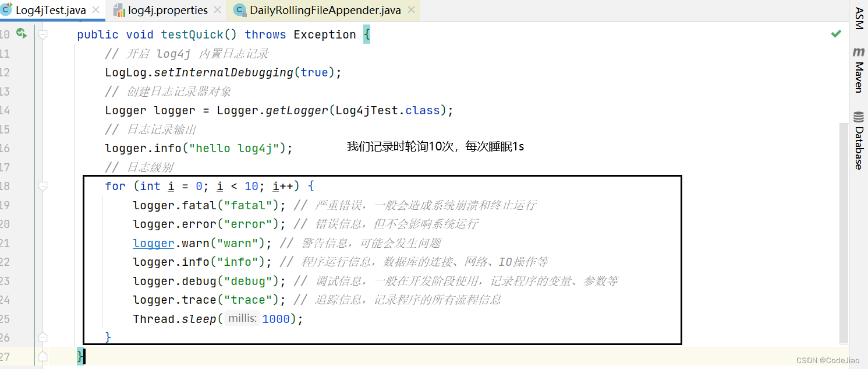The height and width of the screenshot is (369, 868).
Task: Click the "error" string literal
Action: tap(248, 224)
